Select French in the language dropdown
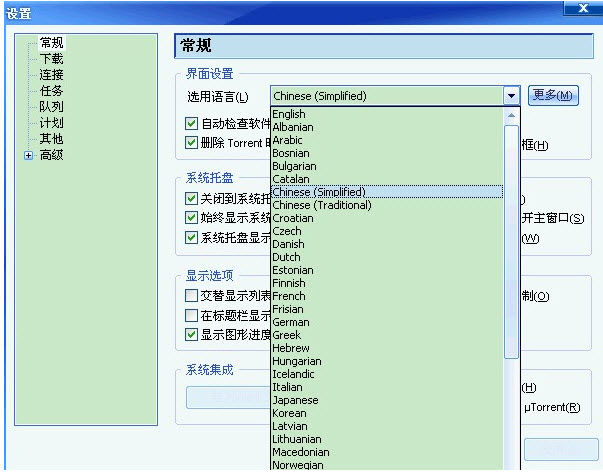The width and height of the screenshot is (603, 473). click(x=289, y=296)
